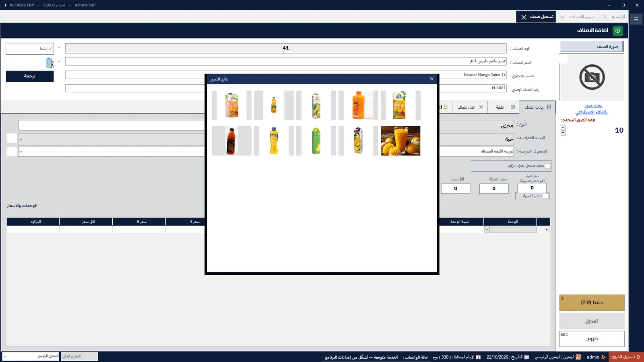Decrease the selected image count with down arrow
Viewport: 644px width, 362px height.
click(563, 133)
